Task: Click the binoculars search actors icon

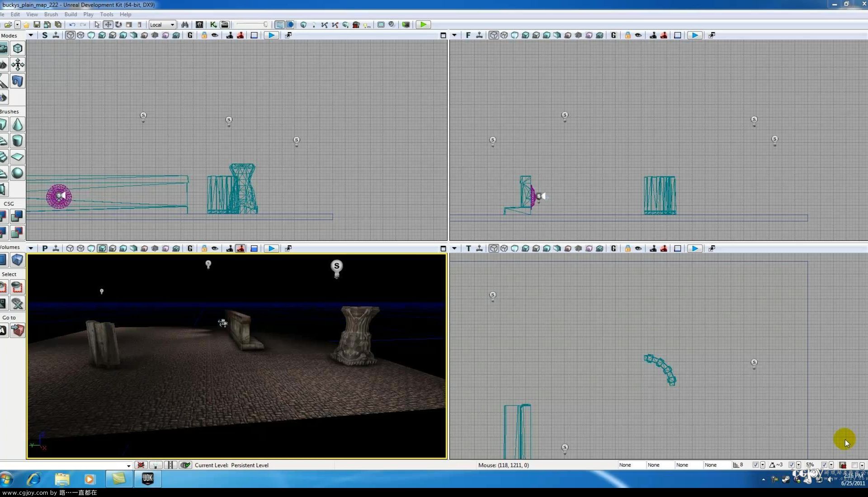Action: pyautogui.click(x=185, y=25)
